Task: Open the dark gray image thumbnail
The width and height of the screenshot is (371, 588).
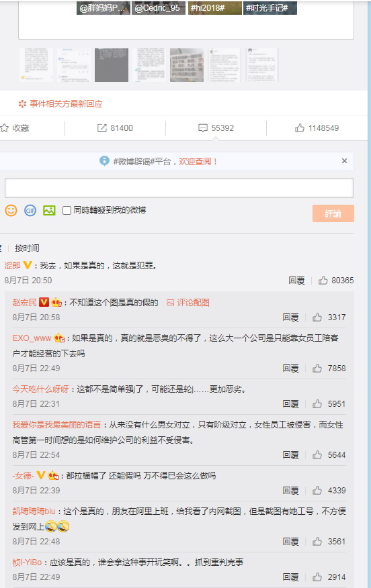Action: tap(112, 65)
